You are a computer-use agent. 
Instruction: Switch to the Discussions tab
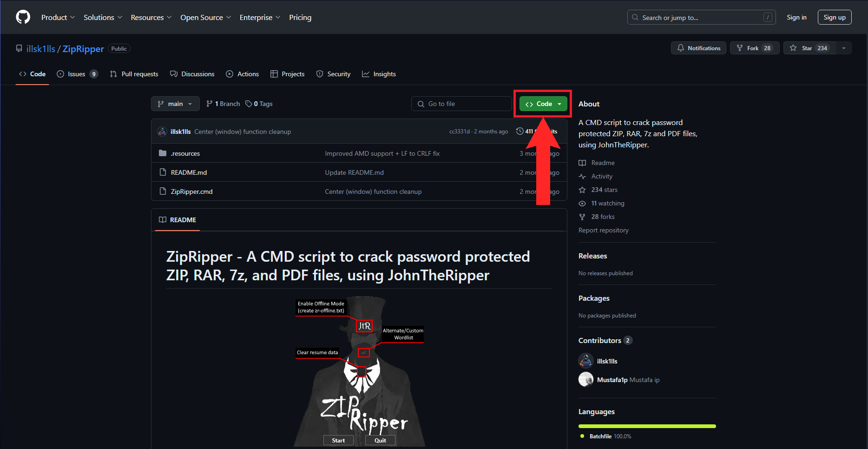(x=192, y=74)
